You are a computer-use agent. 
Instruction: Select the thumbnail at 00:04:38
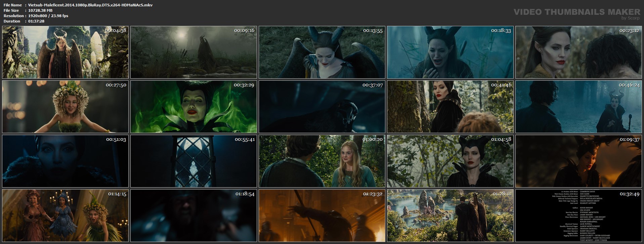[65, 52]
